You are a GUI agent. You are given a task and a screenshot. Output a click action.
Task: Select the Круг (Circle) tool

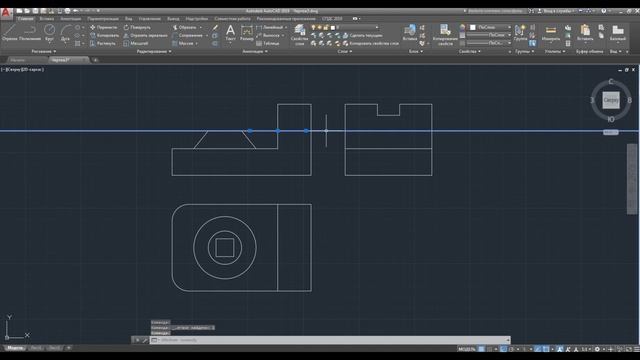(49, 33)
